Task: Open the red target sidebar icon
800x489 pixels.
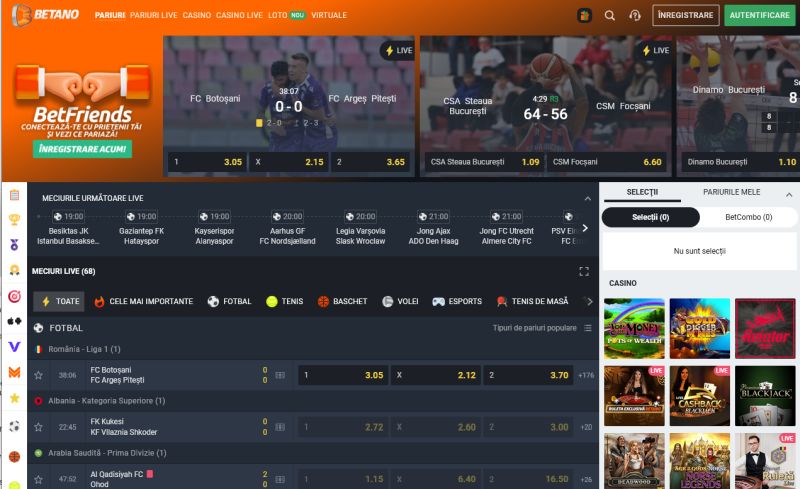Action: (x=14, y=296)
